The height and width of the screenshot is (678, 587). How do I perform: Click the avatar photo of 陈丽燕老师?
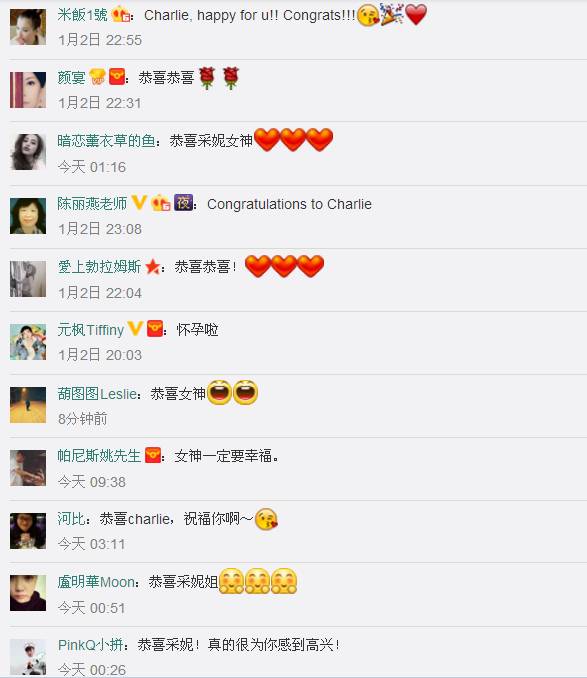click(28, 216)
